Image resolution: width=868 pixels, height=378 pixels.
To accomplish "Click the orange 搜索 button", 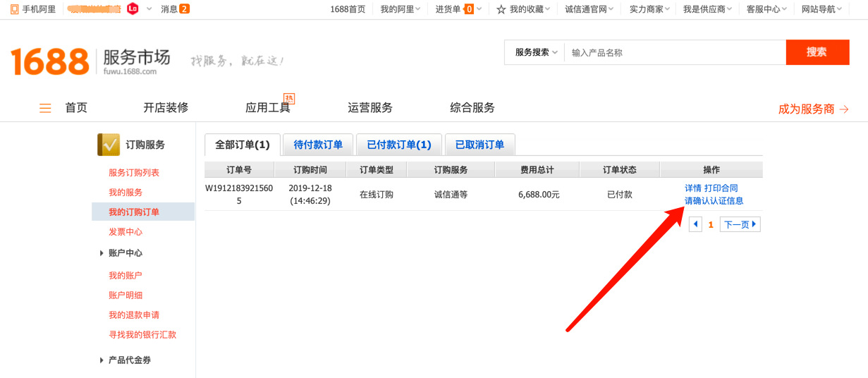I will pos(817,52).
